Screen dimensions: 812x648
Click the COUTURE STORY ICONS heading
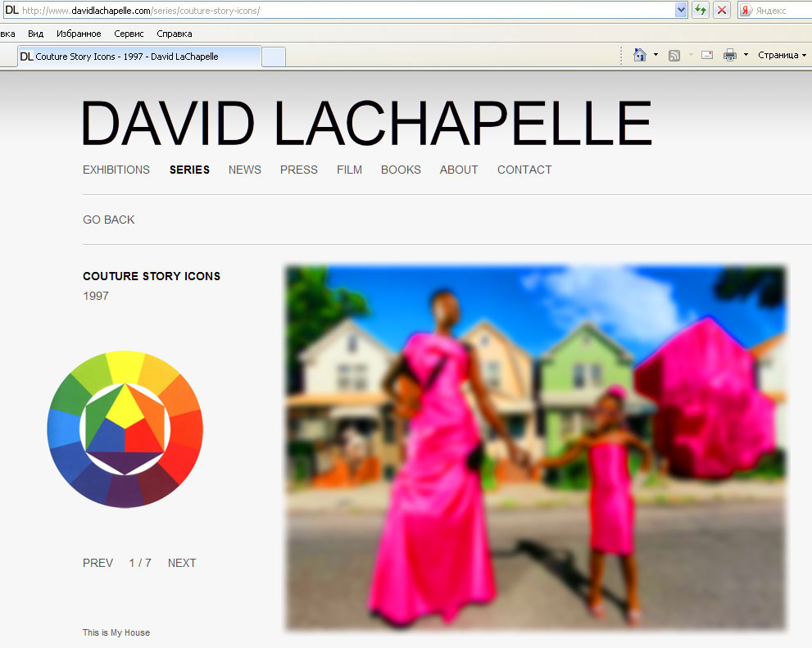152,276
